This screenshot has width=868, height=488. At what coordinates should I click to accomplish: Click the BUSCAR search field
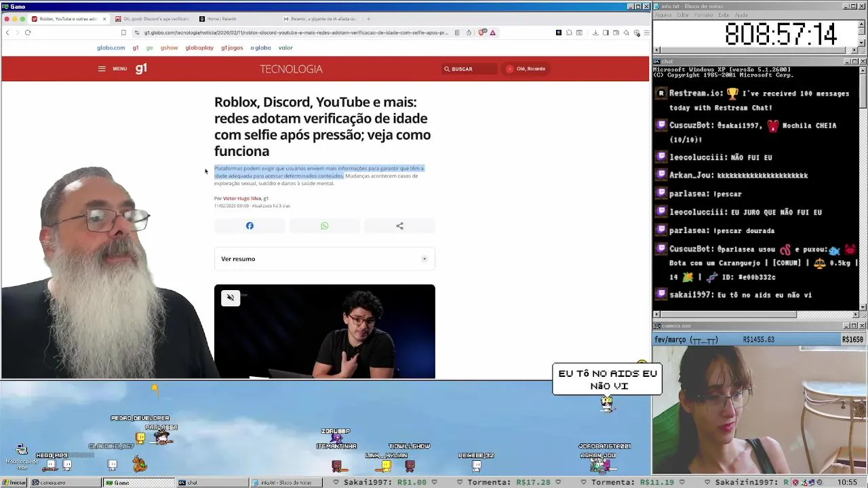pos(469,68)
